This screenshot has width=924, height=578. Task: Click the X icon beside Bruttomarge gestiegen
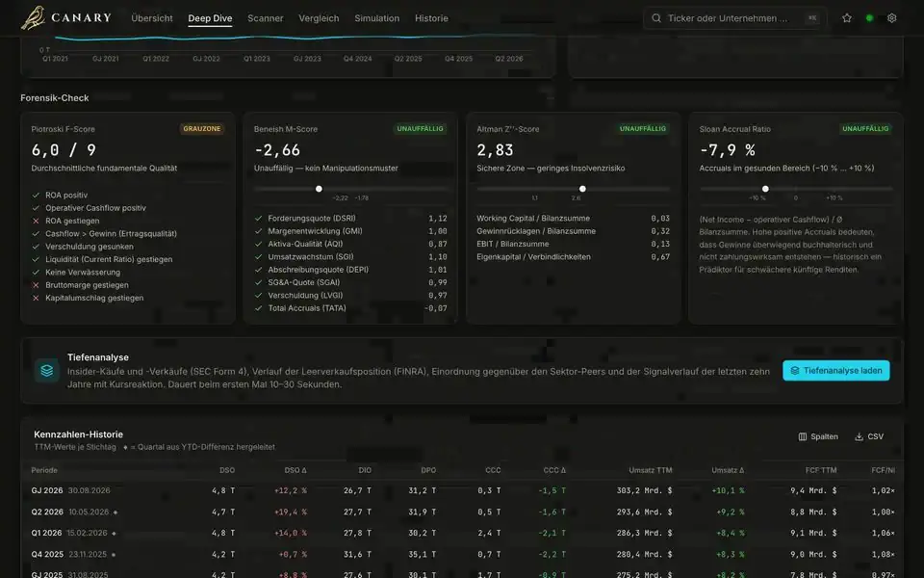click(36, 285)
